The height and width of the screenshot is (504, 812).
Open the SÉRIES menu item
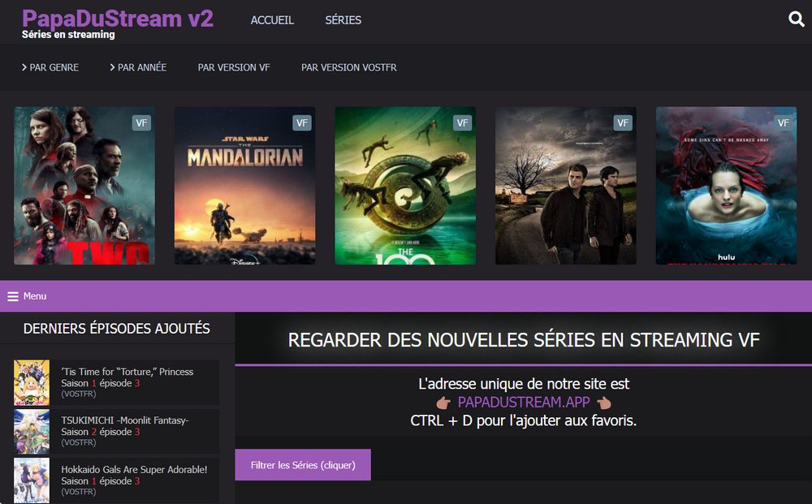(343, 20)
